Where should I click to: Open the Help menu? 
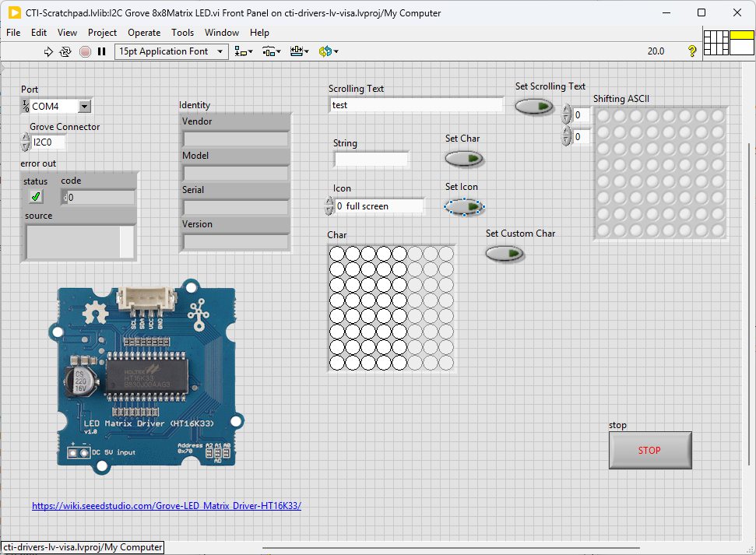pos(259,33)
